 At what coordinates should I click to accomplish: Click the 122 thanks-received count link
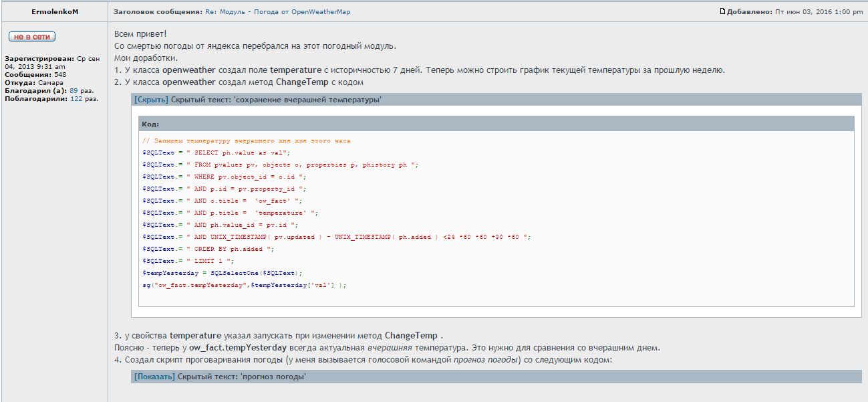click(76, 98)
